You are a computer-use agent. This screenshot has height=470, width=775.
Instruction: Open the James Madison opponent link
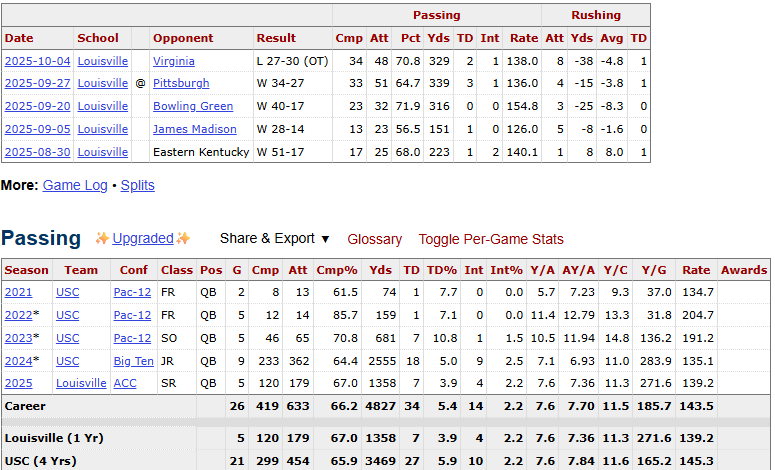[x=195, y=129]
